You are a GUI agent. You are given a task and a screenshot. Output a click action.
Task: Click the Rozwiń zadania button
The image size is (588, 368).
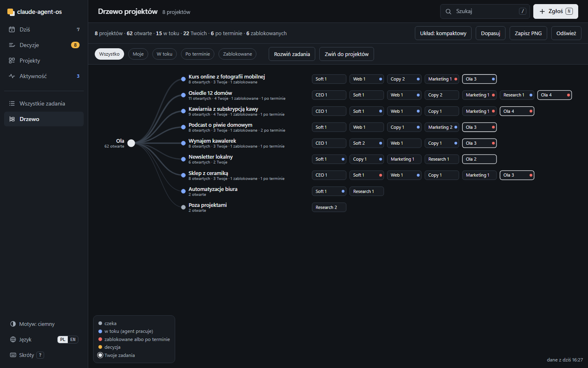pos(292,54)
